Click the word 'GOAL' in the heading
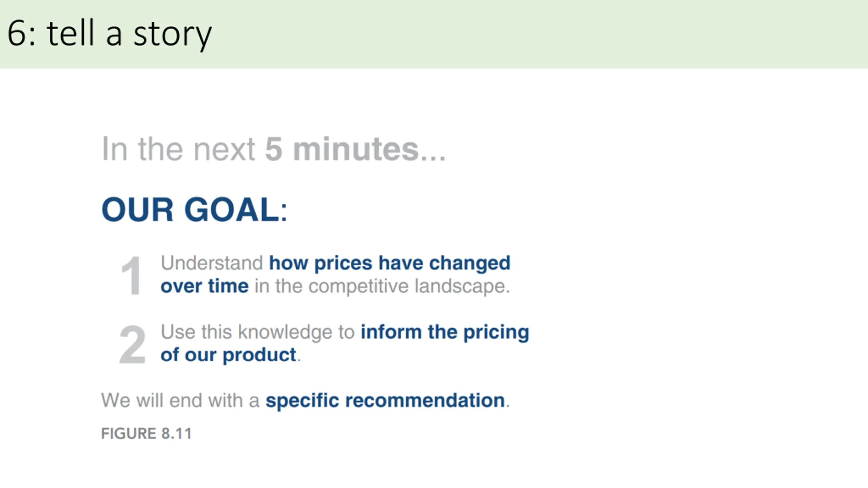Image resolution: width=868 pixels, height=488 pixels. click(232, 209)
